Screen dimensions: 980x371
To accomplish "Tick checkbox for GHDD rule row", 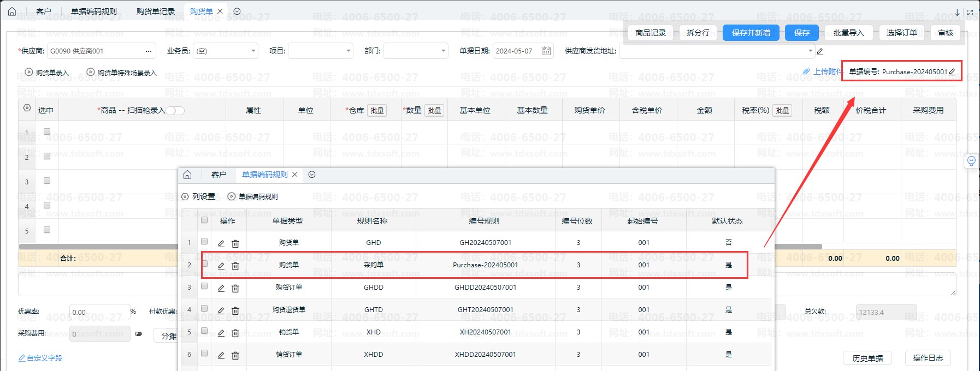I will point(204,286).
